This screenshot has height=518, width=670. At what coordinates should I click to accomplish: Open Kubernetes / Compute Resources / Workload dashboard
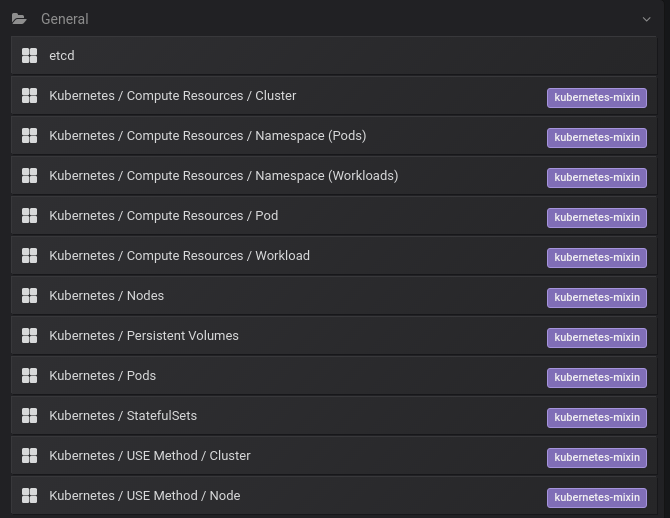click(x=179, y=256)
